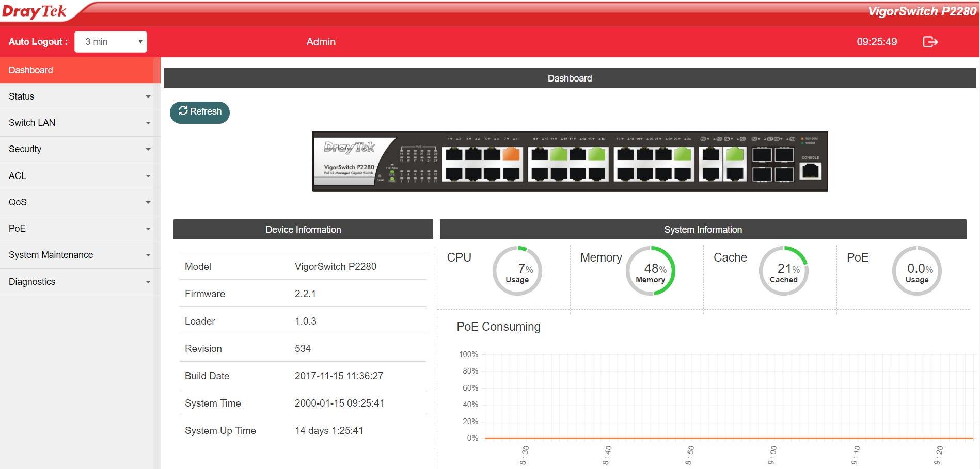Click the Build Date field label

207,376
